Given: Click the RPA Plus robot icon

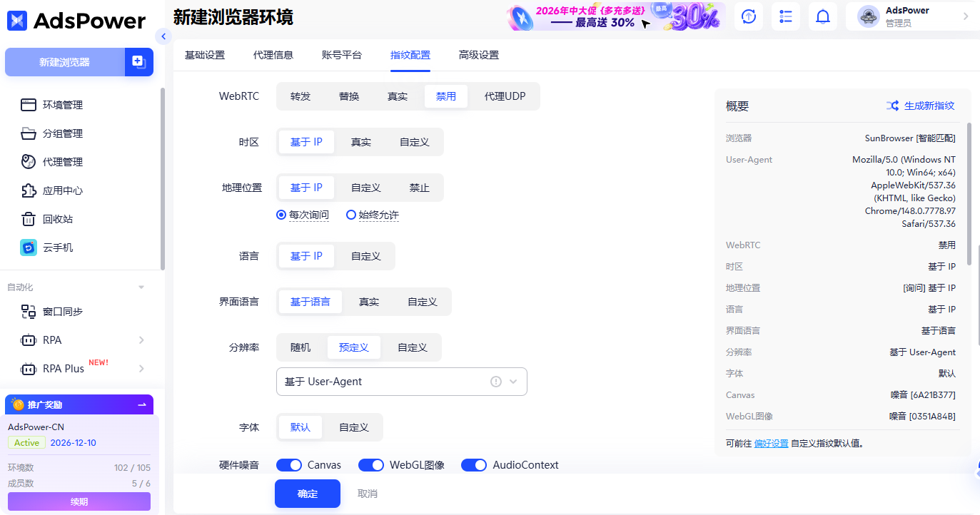Looking at the screenshot, I should [x=29, y=369].
